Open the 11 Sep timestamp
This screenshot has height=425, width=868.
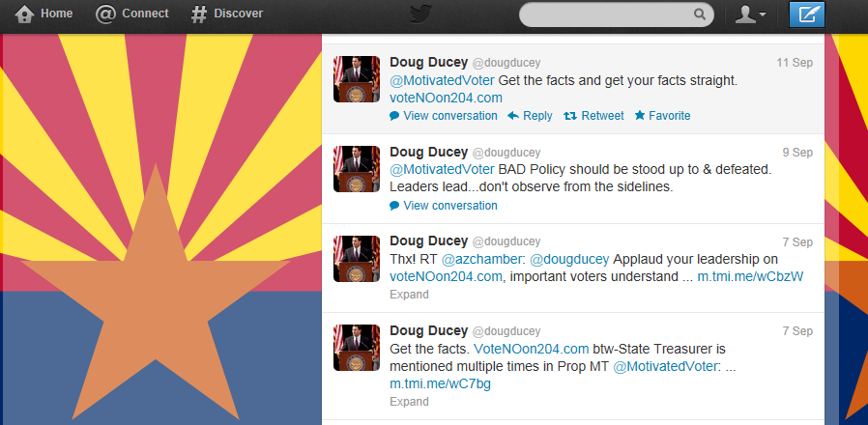[795, 63]
